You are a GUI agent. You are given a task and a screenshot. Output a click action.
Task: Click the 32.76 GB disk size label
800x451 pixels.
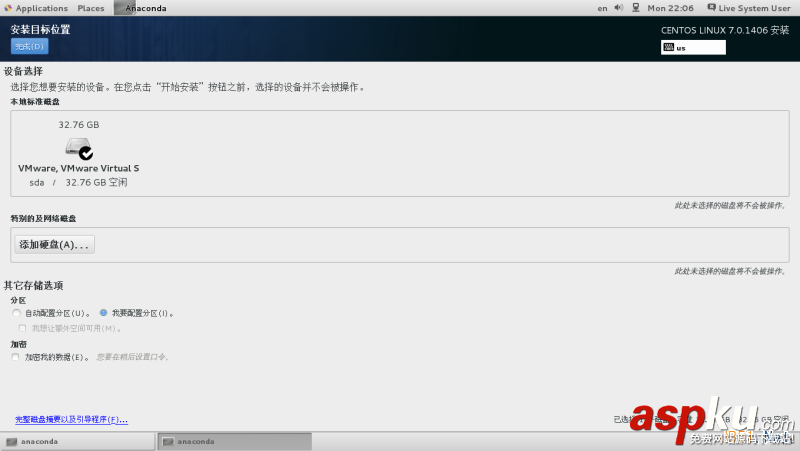click(x=79, y=125)
